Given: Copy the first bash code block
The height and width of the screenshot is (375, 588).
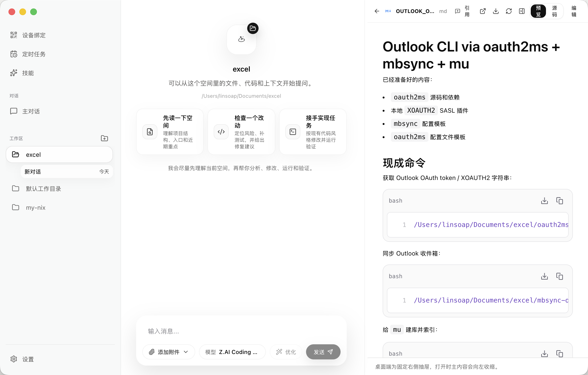Looking at the screenshot, I should tap(560, 200).
